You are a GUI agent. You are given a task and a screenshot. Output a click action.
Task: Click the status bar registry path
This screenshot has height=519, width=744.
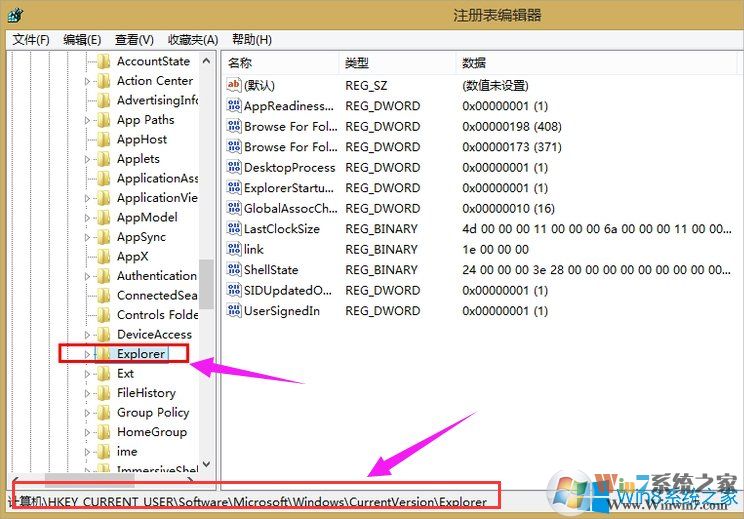click(248, 502)
